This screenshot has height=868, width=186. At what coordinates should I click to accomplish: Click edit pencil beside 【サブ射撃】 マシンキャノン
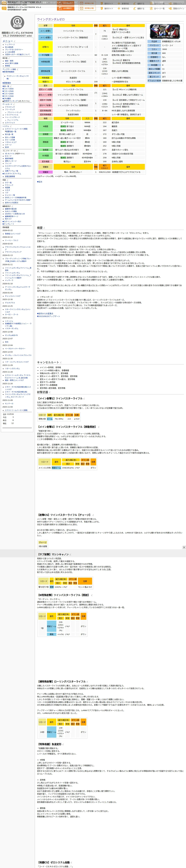pos(70,554)
